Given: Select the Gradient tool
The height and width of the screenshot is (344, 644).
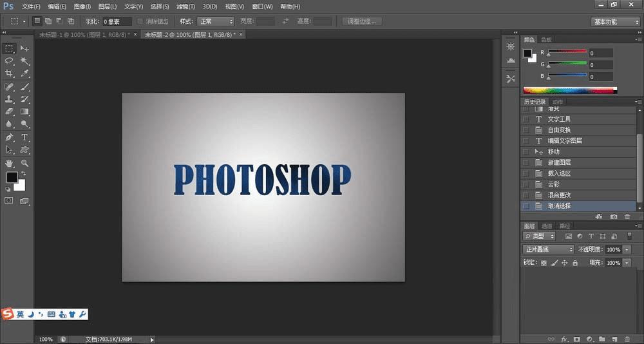Looking at the screenshot, I should 24,111.
